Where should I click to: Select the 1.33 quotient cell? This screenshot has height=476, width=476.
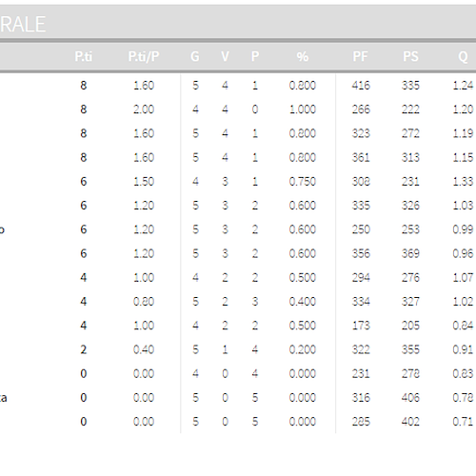463,182
